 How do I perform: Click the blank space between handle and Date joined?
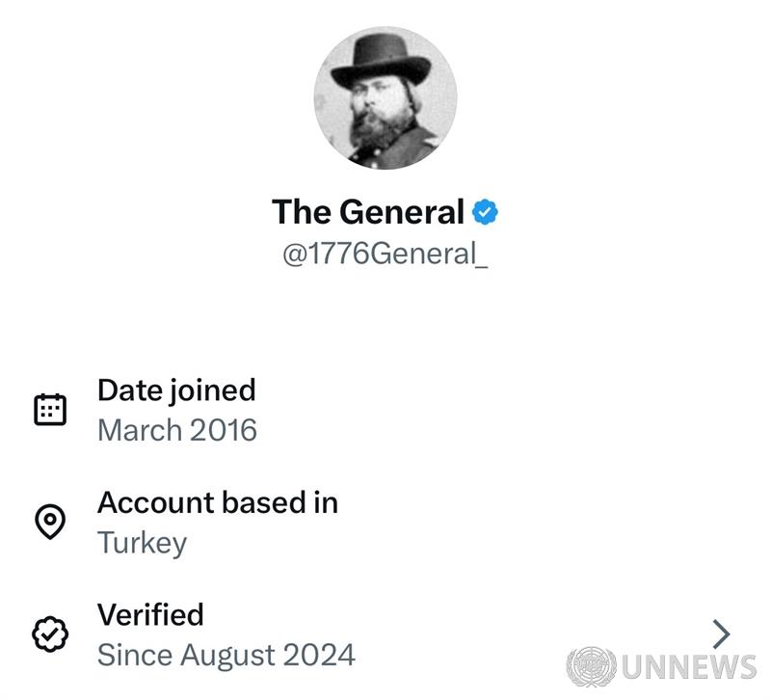coord(385,318)
